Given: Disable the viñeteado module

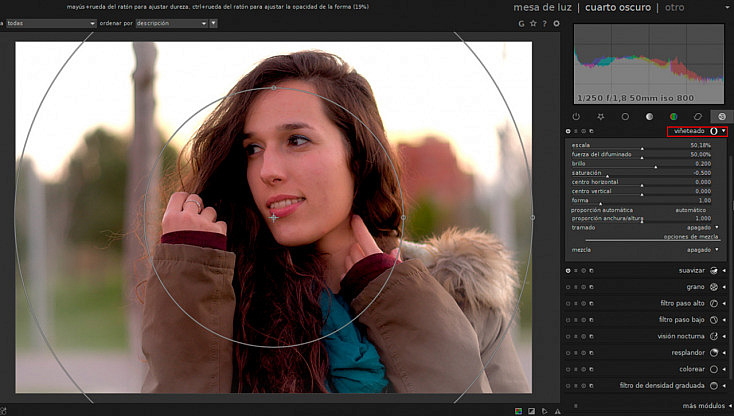Looking at the screenshot, I should click(x=568, y=131).
